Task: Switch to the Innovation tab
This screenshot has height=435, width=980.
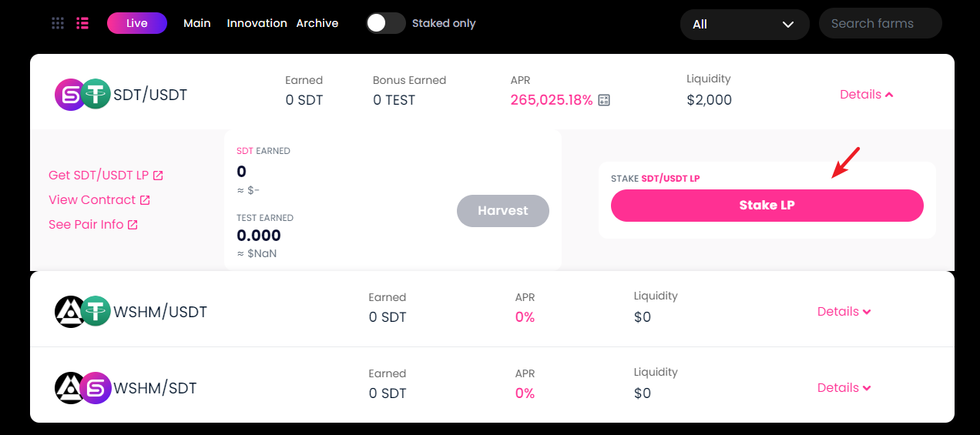Action: pos(257,23)
